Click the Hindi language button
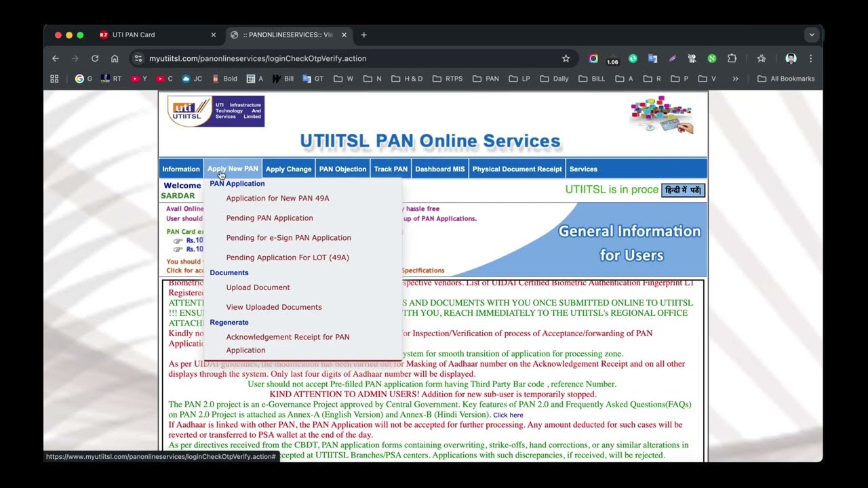 tap(683, 190)
